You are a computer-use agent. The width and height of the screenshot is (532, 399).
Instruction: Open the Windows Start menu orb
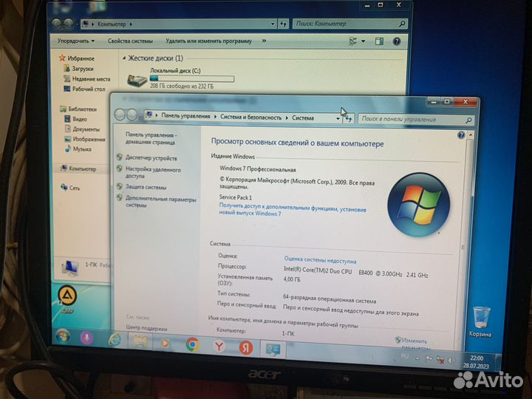pyautogui.click(x=63, y=337)
